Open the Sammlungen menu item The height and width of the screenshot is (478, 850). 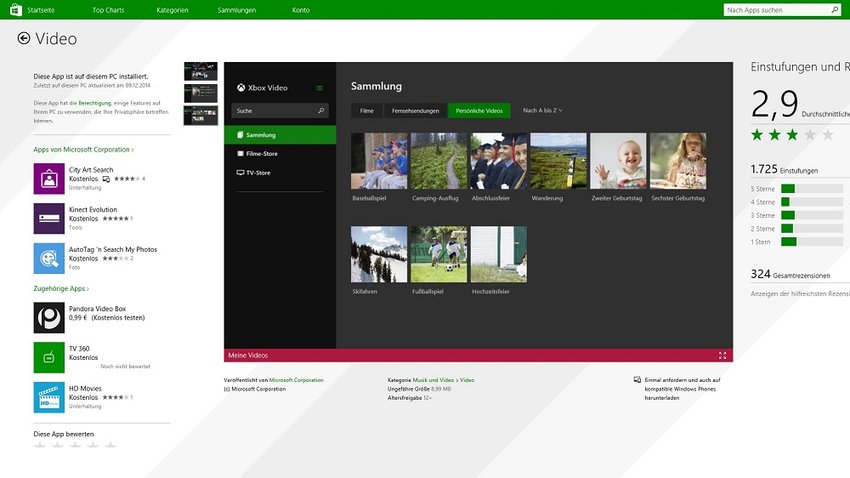click(x=236, y=10)
